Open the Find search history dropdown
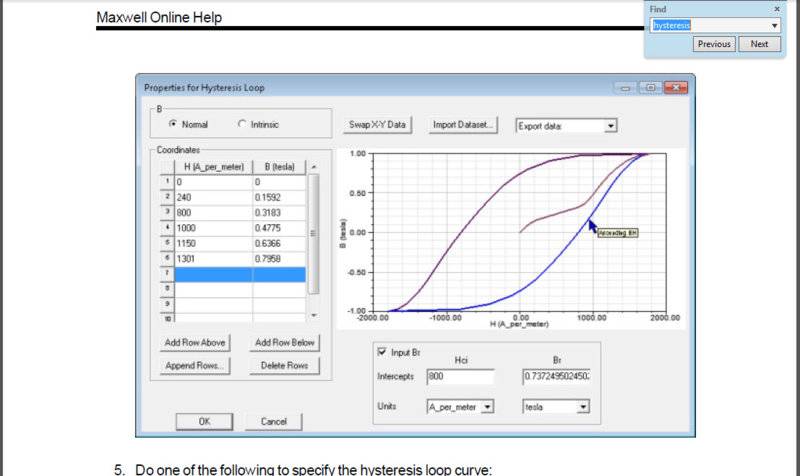Viewport: 800px width, 476px height. tap(775, 25)
